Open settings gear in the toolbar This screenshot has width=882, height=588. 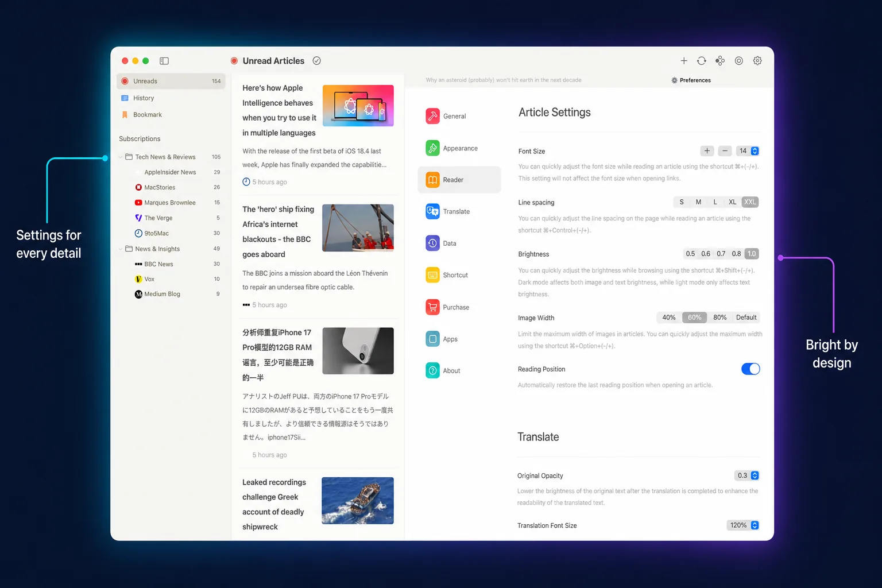[757, 61]
